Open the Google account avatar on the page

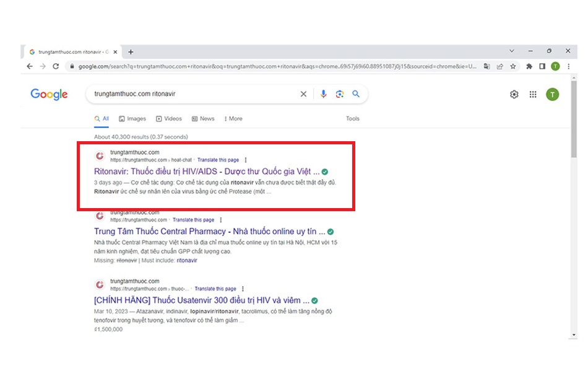[x=552, y=95]
